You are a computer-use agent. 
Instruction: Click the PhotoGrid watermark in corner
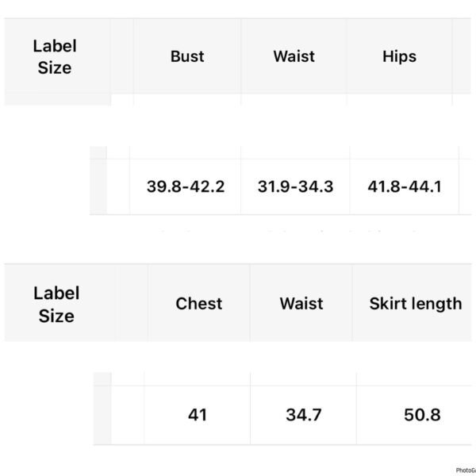[466, 470]
